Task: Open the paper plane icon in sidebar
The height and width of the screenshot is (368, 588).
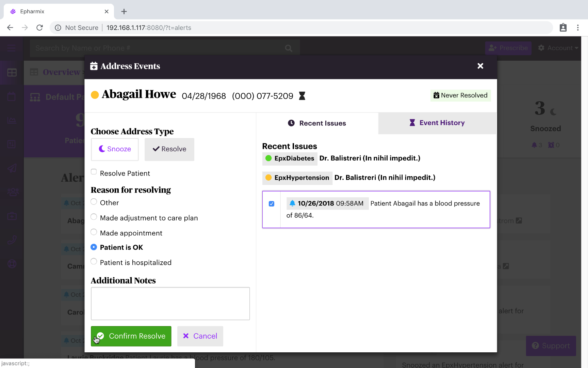Action: [x=12, y=168]
